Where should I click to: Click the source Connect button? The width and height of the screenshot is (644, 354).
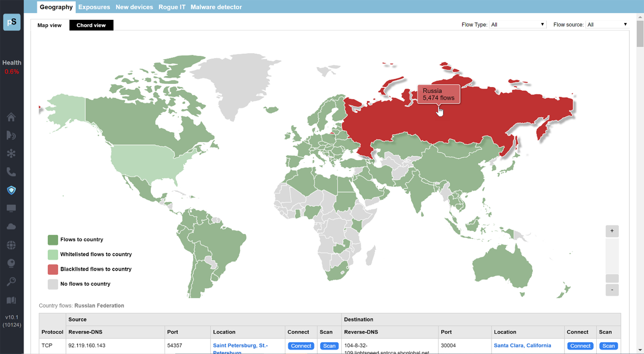coord(301,346)
